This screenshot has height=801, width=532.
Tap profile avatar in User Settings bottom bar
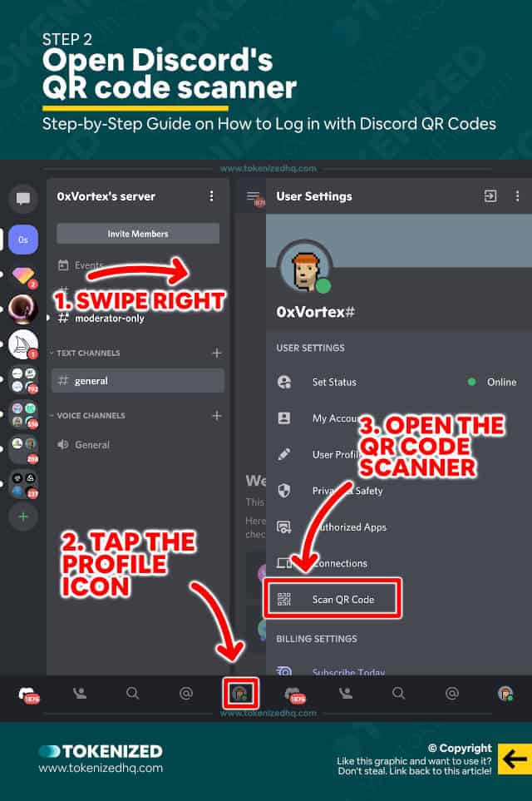[505, 694]
